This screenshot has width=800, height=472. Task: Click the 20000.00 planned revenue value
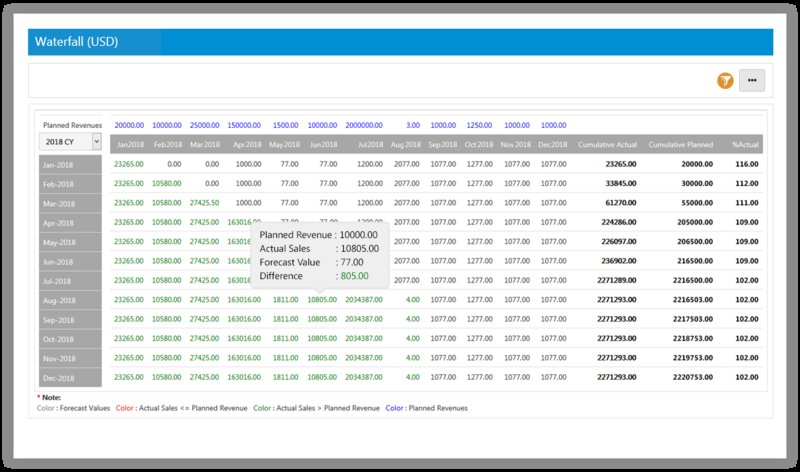(x=129, y=125)
